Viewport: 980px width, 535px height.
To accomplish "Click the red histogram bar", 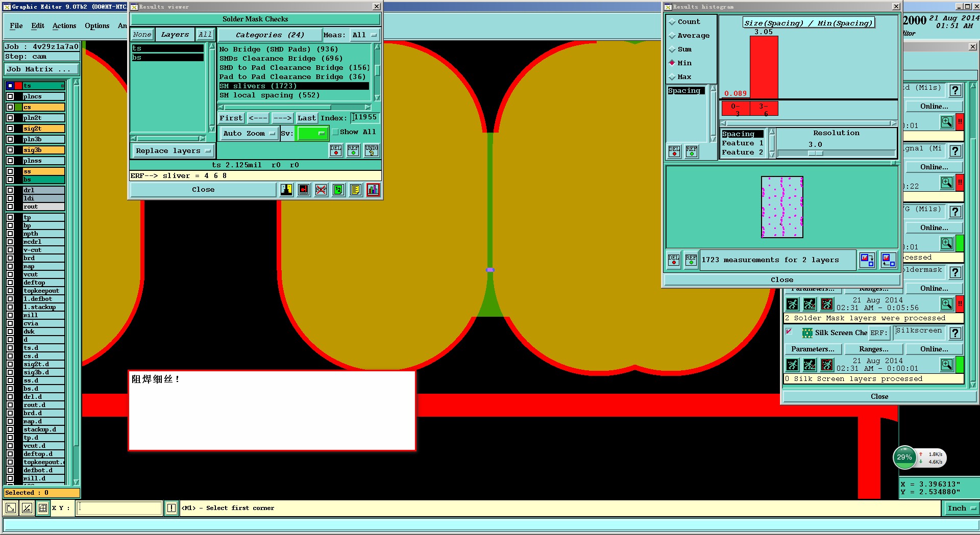I will (764, 67).
